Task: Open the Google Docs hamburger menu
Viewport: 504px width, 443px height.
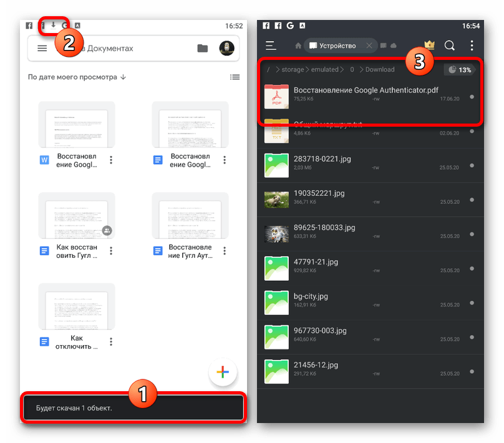Action: [x=42, y=49]
